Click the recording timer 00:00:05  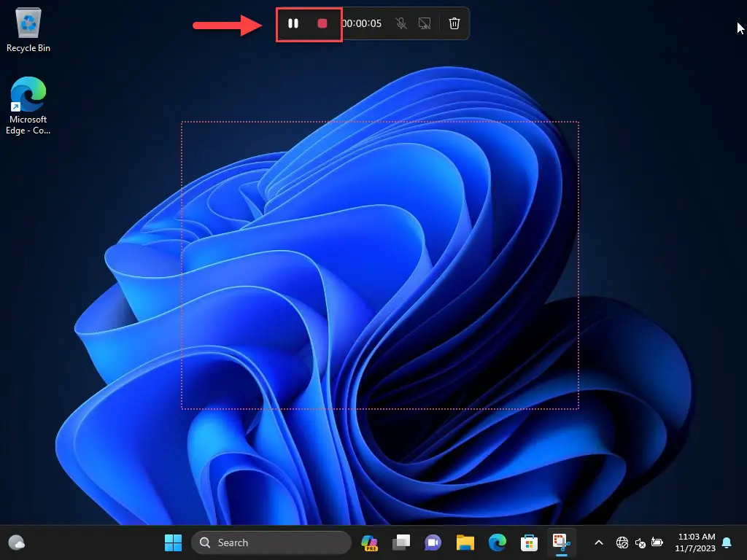click(362, 23)
